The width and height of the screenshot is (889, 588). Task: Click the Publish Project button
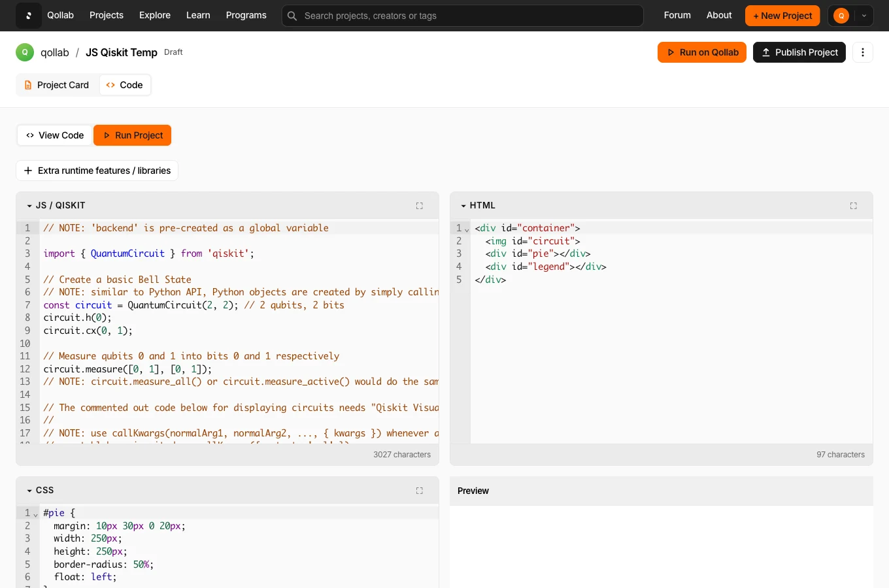coord(799,52)
